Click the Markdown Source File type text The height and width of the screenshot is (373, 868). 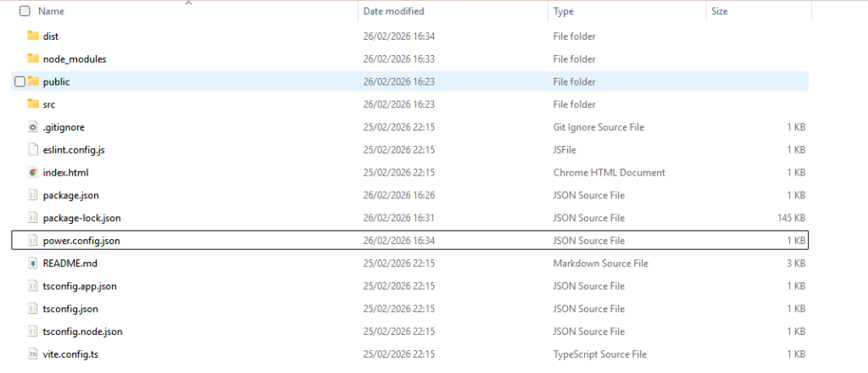pos(601,264)
